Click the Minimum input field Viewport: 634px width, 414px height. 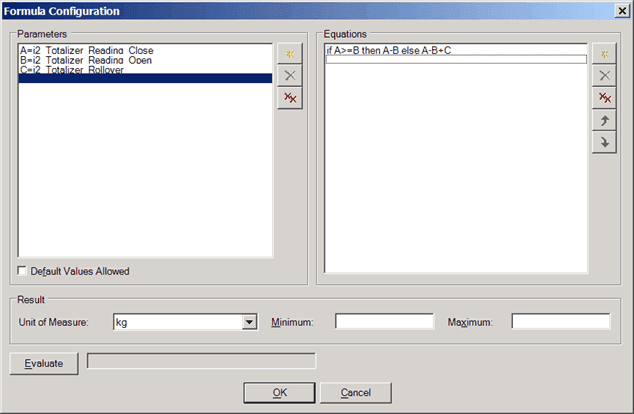click(384, 322)
